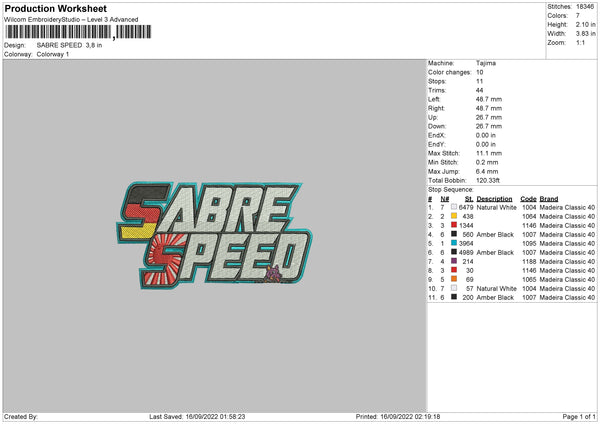Click the stitches count '18346'
This screenshot has height=424, width=600.
585,7
